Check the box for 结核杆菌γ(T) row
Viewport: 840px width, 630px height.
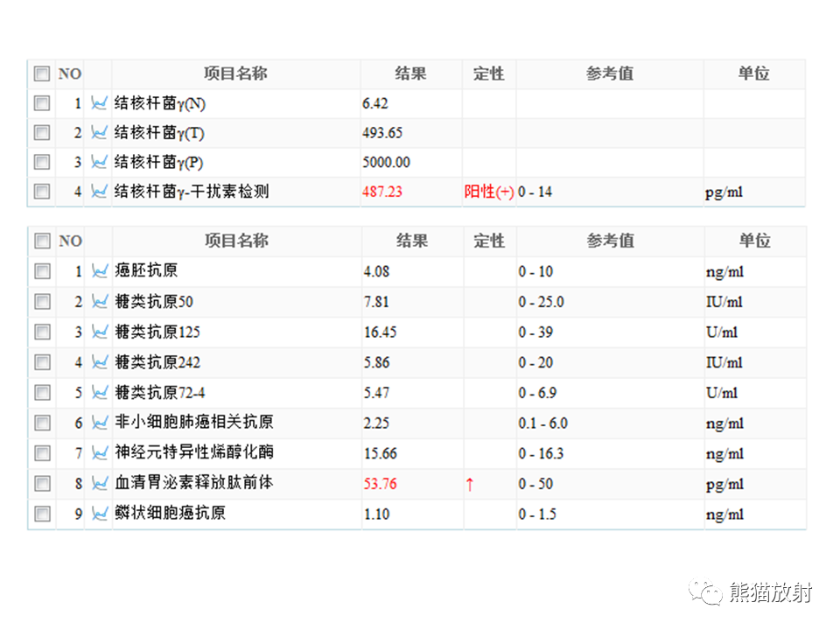[x=42, y=132]
